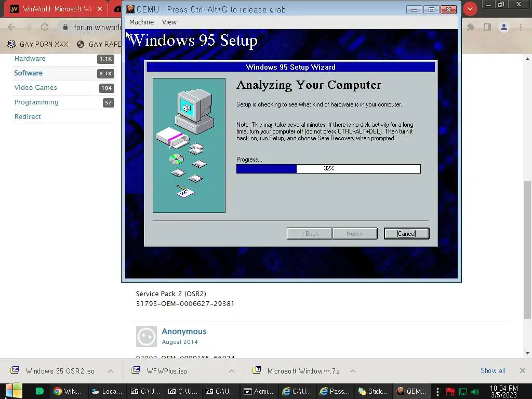Open the Redirect category link
This screenshot has height=399, width=532.
pos(28,116)
